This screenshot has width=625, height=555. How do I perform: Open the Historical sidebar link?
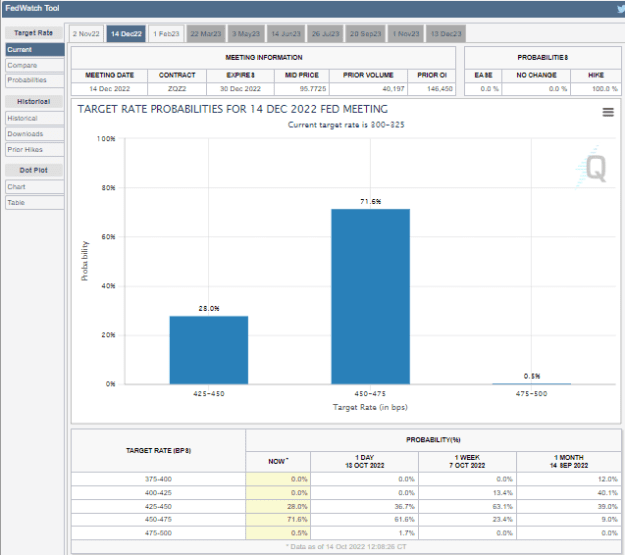click(35, 118)
